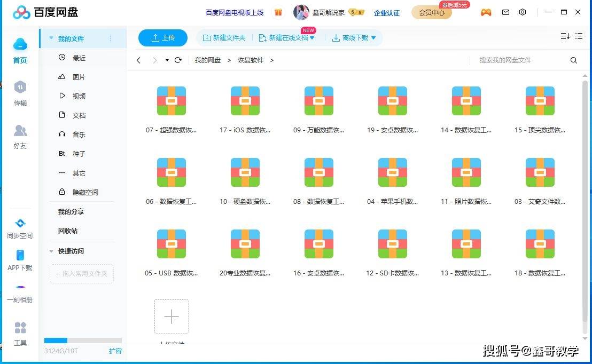Open 企业认证 link
Screen dimensions: 592x364
(387, 13)
